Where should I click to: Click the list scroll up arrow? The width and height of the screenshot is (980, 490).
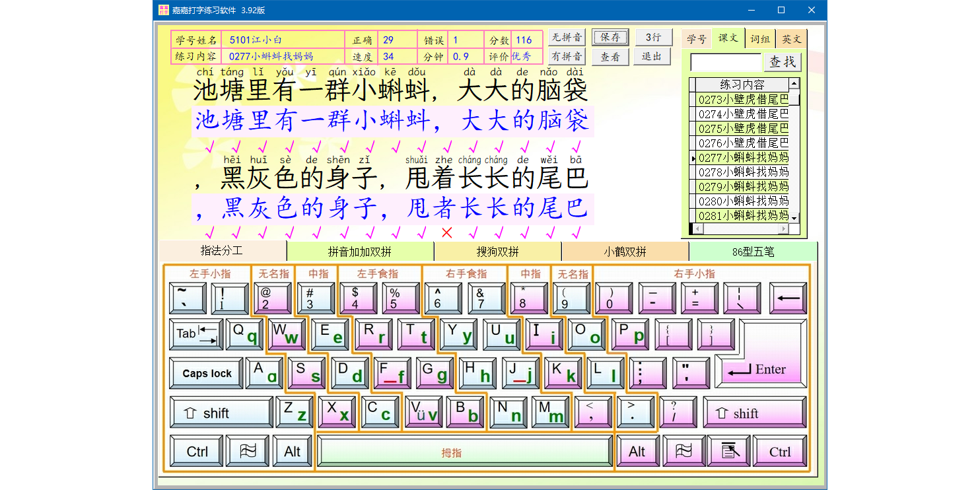(x=794, y=83)
